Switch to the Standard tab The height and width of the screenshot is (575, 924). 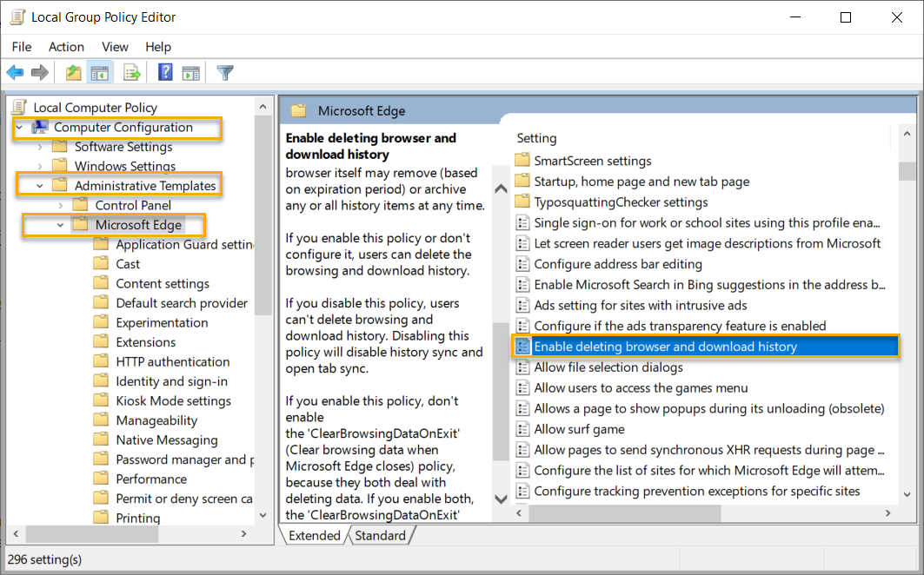coord(381,535)
